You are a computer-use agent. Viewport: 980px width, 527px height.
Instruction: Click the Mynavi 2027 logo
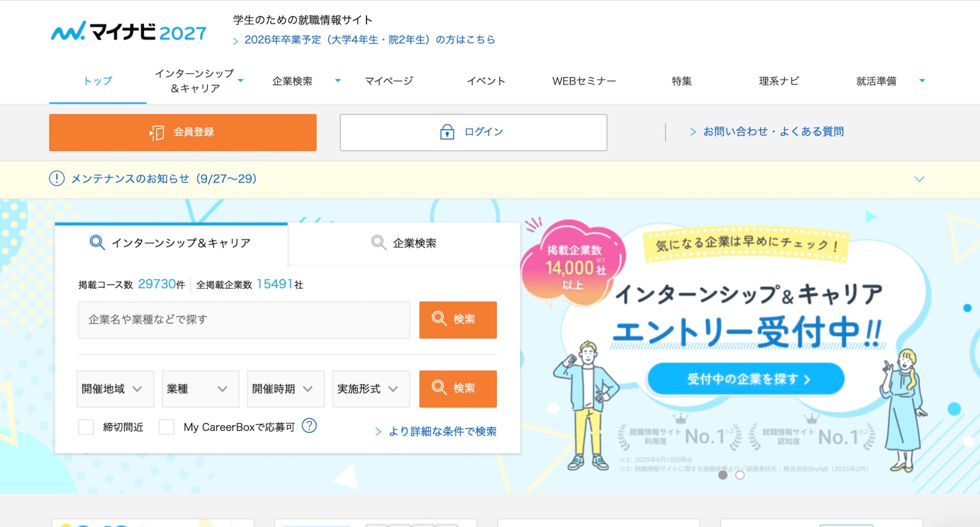(x=128, y=32)
